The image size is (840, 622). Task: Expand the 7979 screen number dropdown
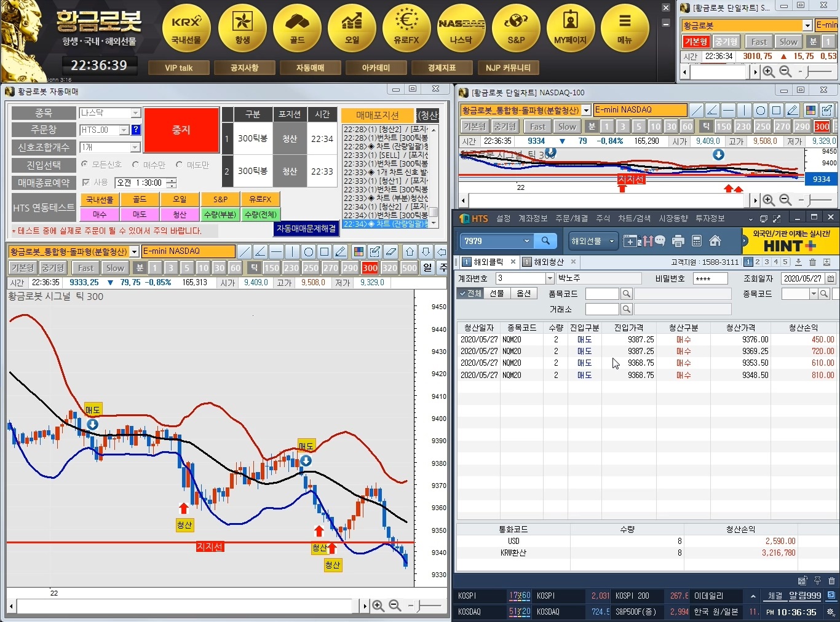[x=526, y=241]
